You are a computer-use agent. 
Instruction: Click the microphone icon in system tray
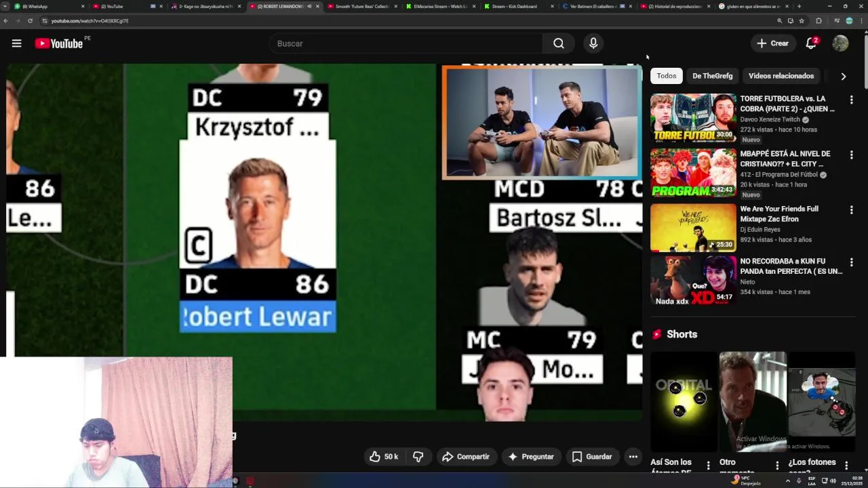point(799,481)
